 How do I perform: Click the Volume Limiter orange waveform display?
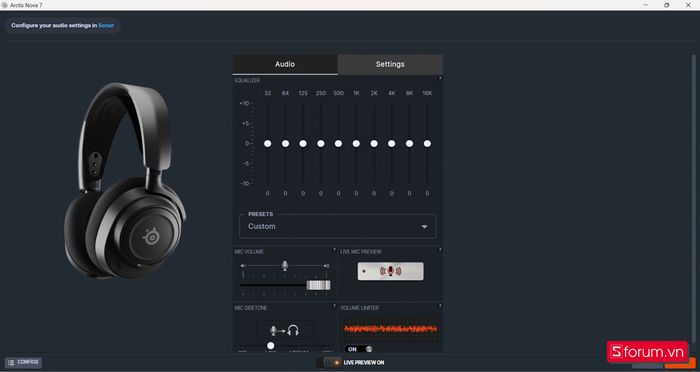[391, 329]
